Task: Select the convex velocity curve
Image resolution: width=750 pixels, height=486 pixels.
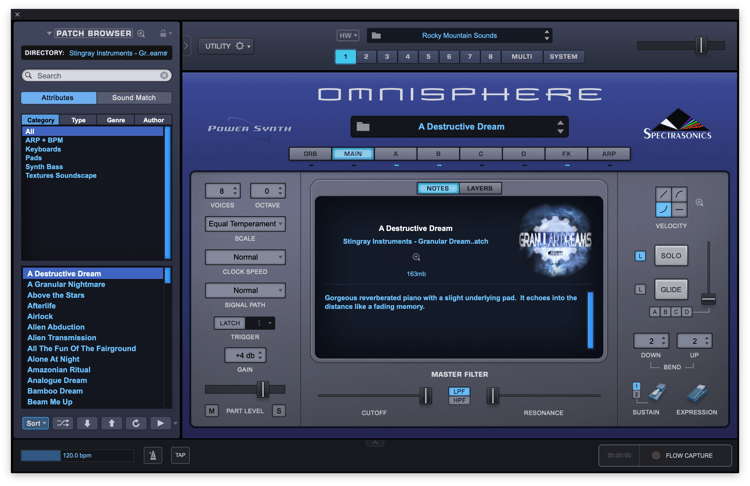Action: [680, 194]
